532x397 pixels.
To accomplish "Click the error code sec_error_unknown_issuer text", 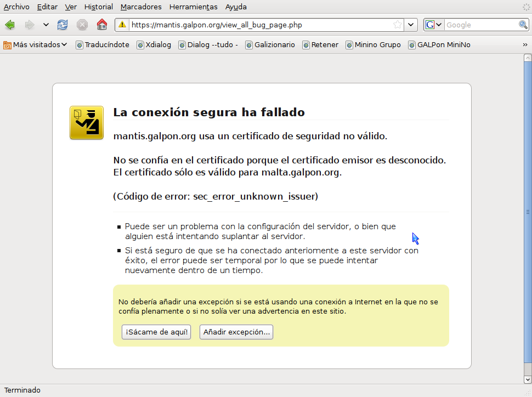I will point(255,196).
